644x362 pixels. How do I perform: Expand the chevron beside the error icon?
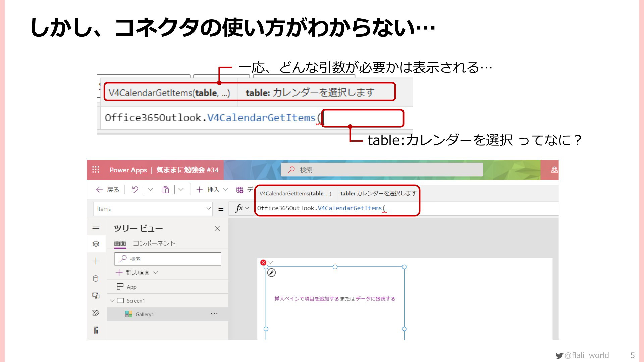point(271,262)
